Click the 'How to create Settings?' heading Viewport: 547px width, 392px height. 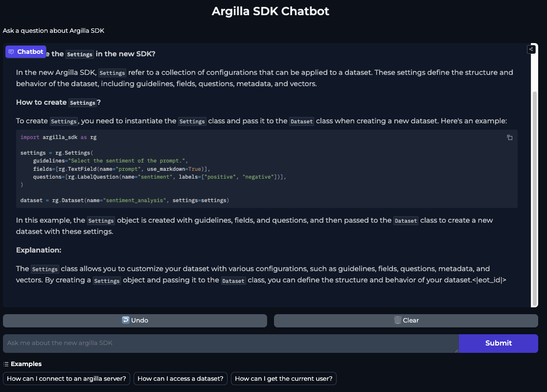pyautogui.click(x=57, y=102)
